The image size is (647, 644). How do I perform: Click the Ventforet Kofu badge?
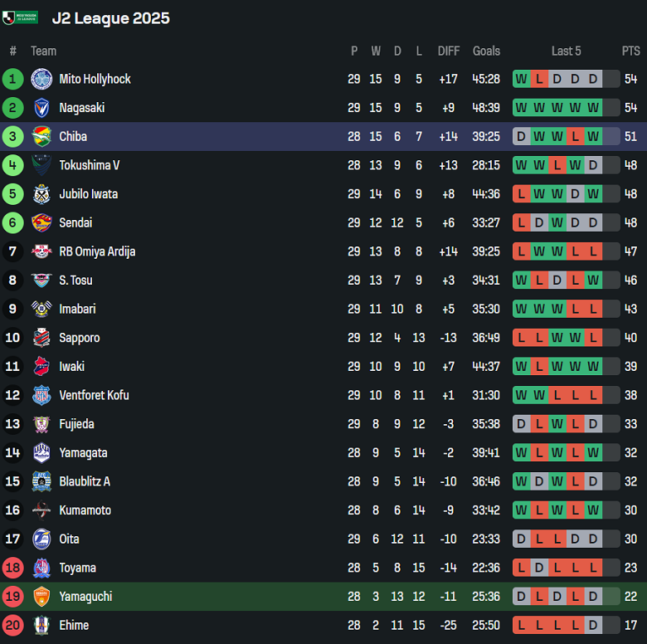(x=41, y=395)
